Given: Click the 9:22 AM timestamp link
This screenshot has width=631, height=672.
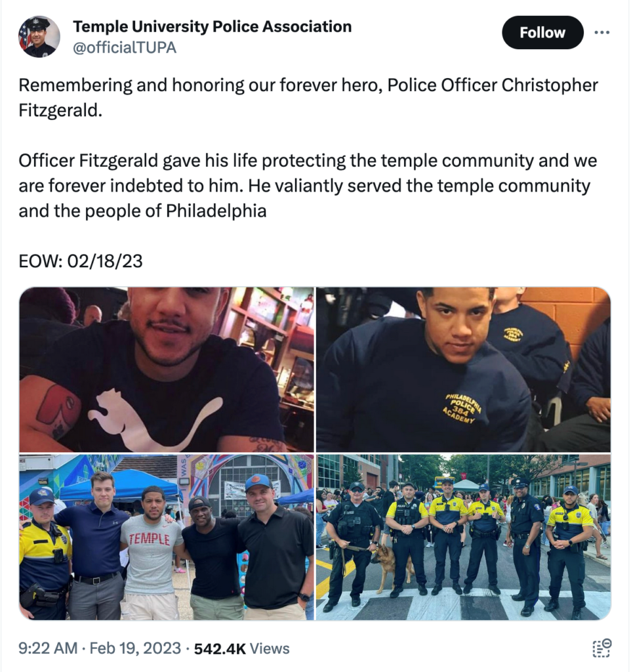Looking at the screenshot, I should [x=48, y=648].
